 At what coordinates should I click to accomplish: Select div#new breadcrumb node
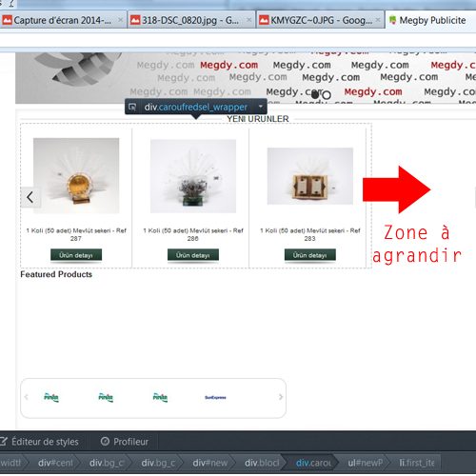coord(209,463)
